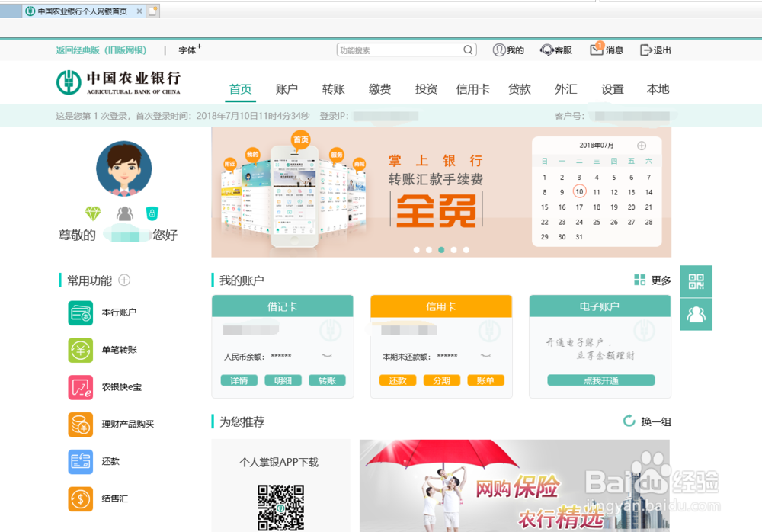Click the teal security shield icon
762x532 pixels.
pos(152,213)
